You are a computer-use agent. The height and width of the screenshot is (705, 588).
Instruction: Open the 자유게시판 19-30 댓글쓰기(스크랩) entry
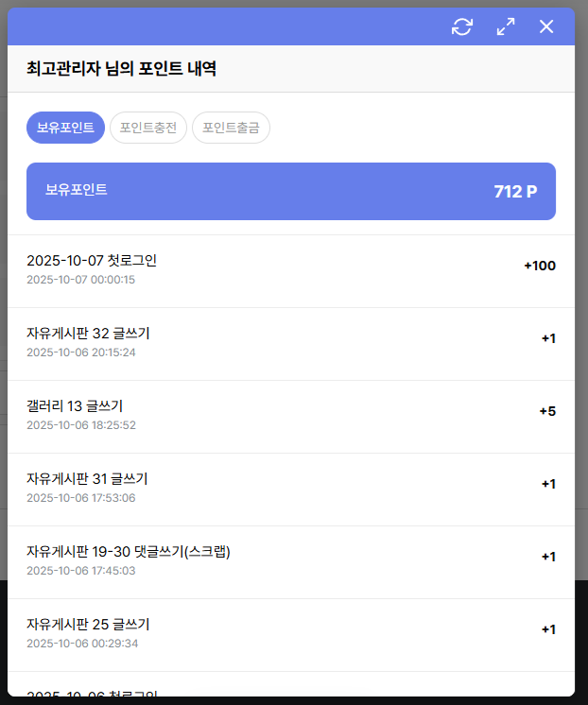[x=129, y=552]
